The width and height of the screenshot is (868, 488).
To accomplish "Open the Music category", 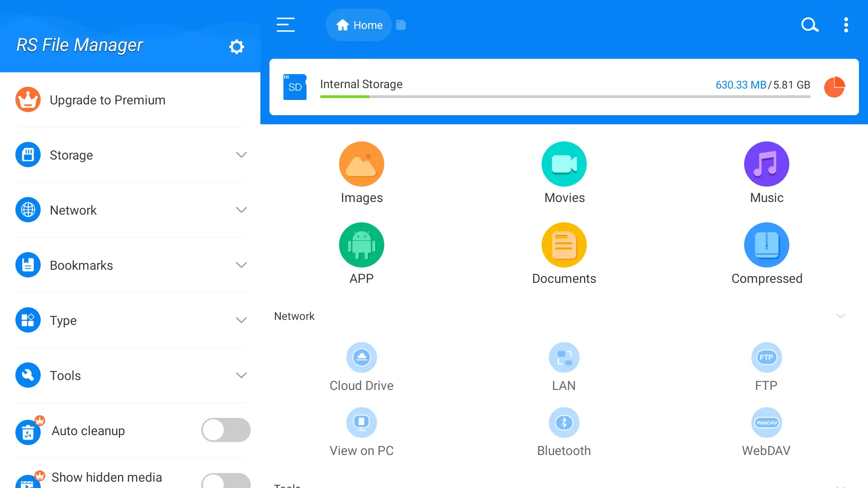I will [766, 173].
